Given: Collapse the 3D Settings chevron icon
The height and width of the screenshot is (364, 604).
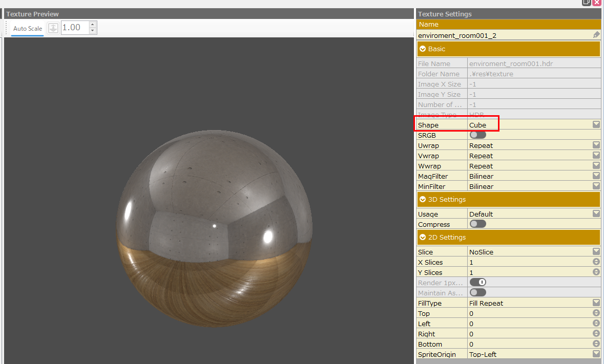Looking at the screenshot, I should coord(423,200).
